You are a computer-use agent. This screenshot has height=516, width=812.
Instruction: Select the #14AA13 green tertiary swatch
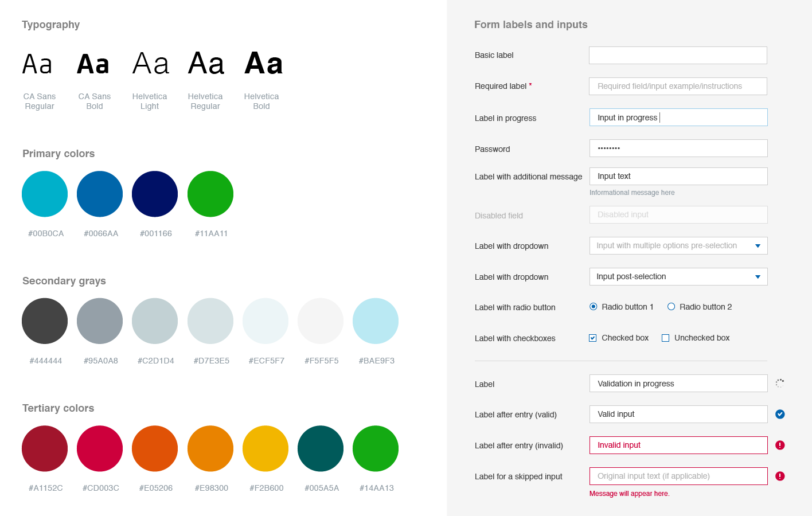[376, 448]
